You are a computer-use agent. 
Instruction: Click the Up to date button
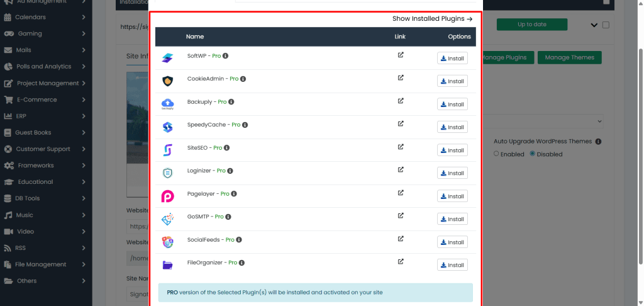[532, 25]
